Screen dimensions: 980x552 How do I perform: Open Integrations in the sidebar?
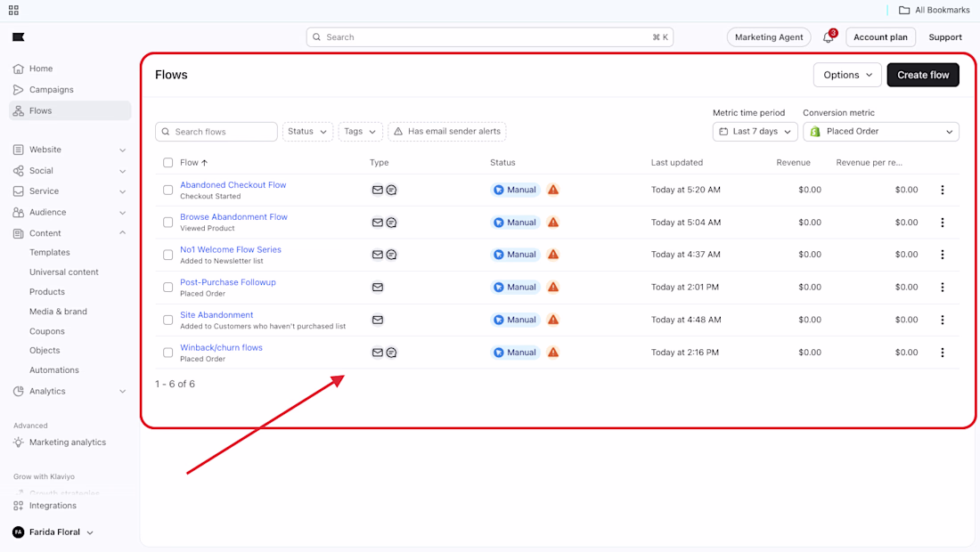(53, 506)
